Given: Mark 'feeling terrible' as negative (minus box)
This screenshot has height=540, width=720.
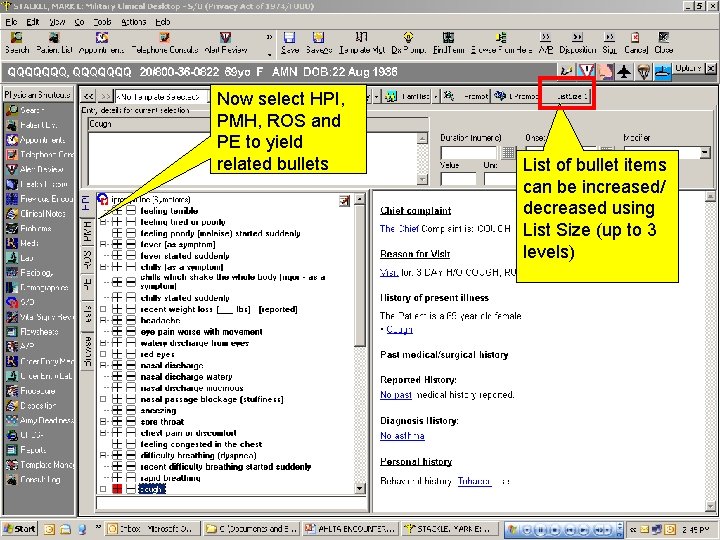Looking at the screenshot, I should coord(131,211).
